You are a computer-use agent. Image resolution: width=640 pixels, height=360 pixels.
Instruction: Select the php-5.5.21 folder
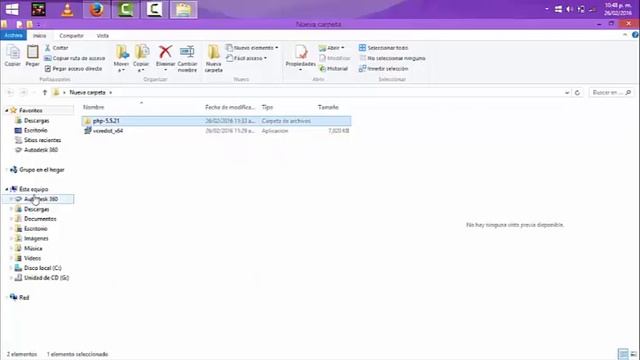(x=216, y=121)
